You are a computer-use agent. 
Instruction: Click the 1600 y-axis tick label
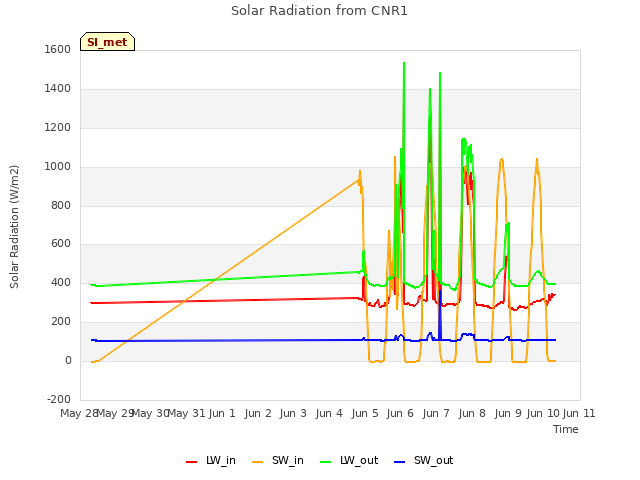coord(58,49)
